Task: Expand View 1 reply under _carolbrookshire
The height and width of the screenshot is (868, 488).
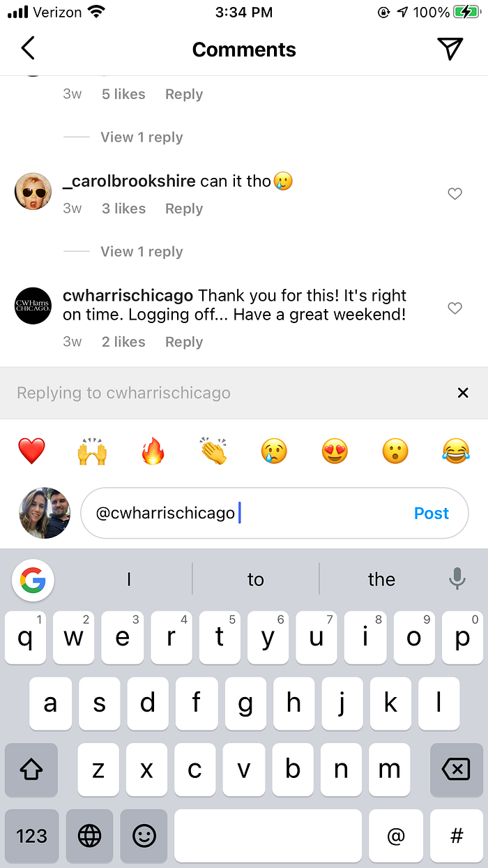Action: click(x=142, y=252)
